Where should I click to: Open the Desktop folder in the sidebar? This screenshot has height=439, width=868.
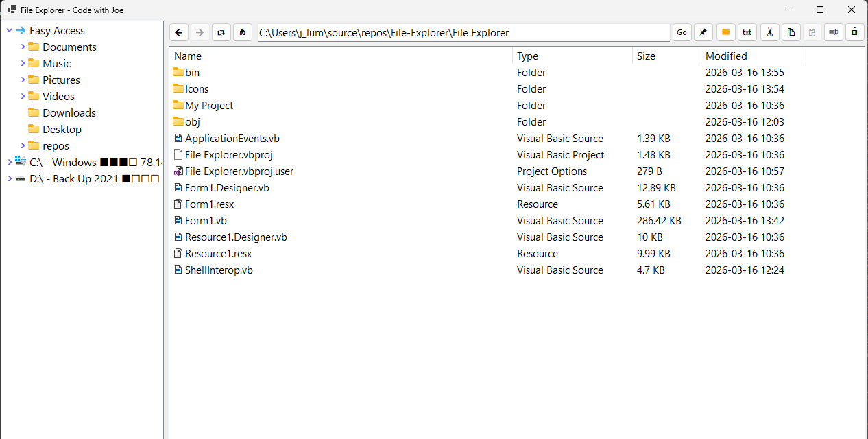(x=62, y=129)
